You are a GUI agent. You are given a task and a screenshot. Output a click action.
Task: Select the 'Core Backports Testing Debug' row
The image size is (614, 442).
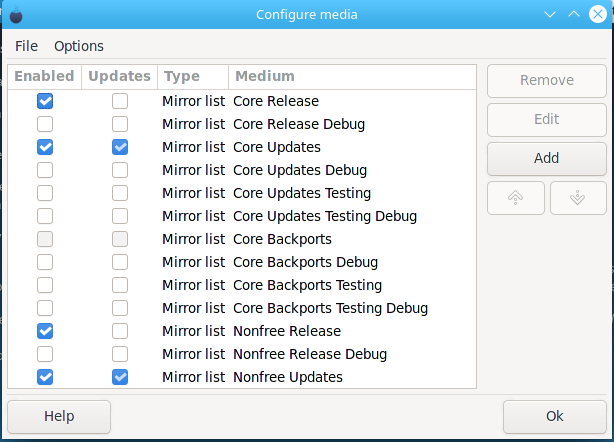click(x=242, y=308)
